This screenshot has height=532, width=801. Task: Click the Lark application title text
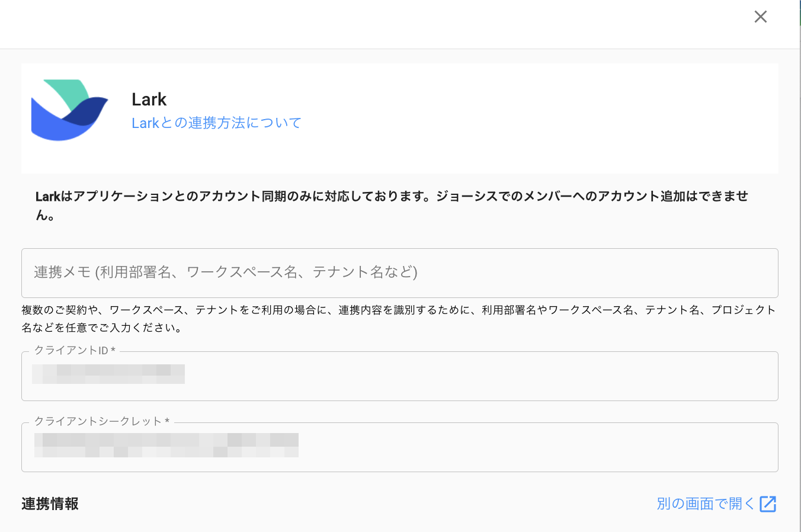click(149, 100)
